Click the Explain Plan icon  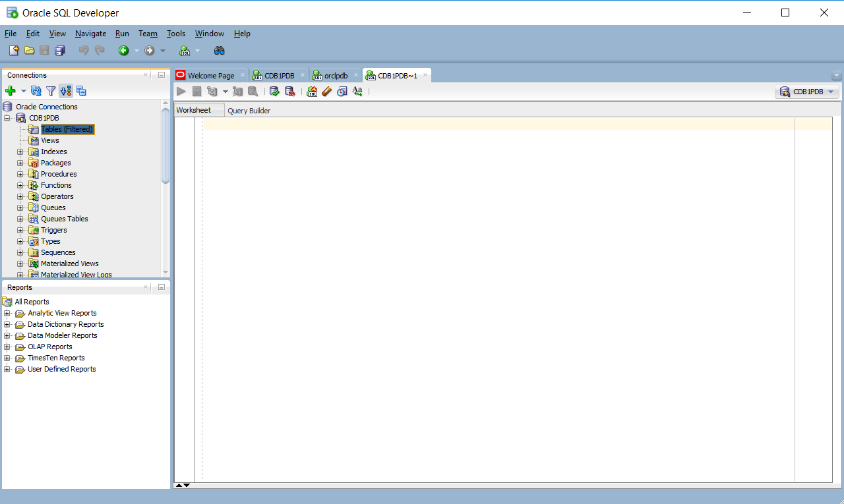click(x=212, y=92)
